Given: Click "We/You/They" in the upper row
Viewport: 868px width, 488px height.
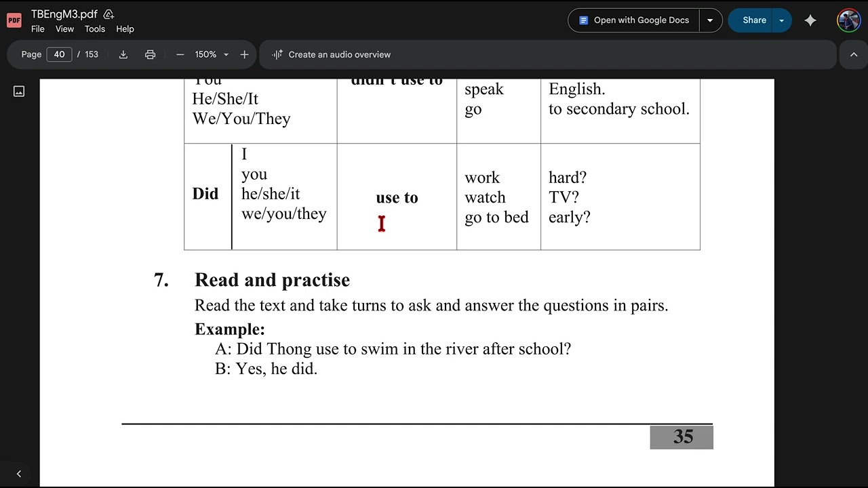Looking at the screenshot, I should pyautogui.click(x=241, y=119).
